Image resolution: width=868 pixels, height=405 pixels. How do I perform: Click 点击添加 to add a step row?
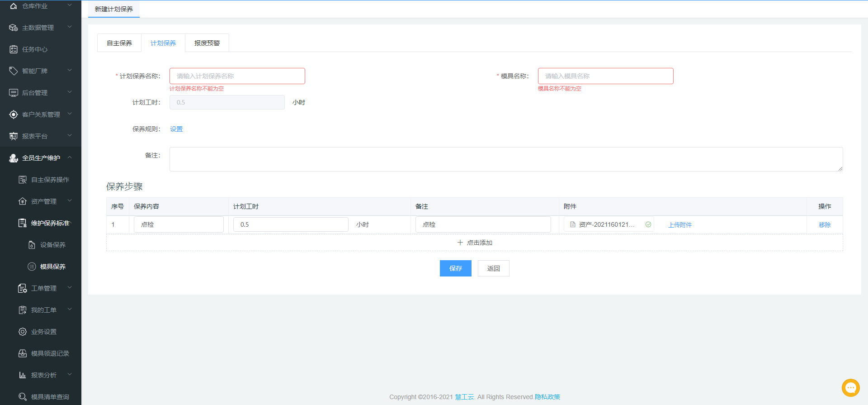pyautogui.click(x=475, y=243)
